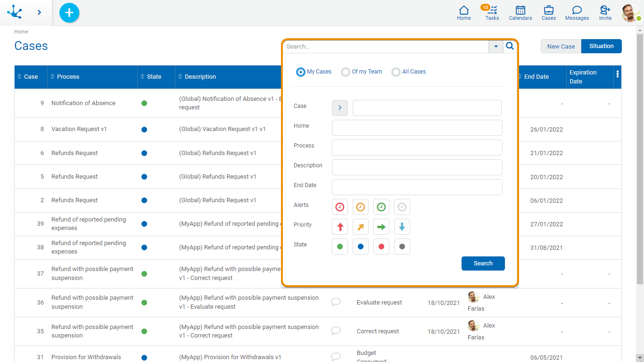
Task: Expand the left sidebar menu chevron
Action: pos(39,13)
